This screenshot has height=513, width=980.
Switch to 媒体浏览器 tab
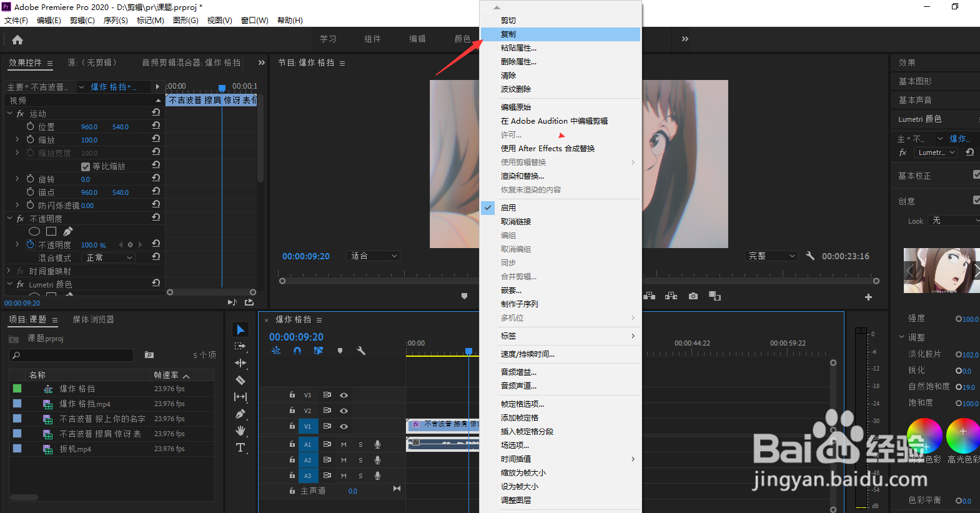point(93,319)
